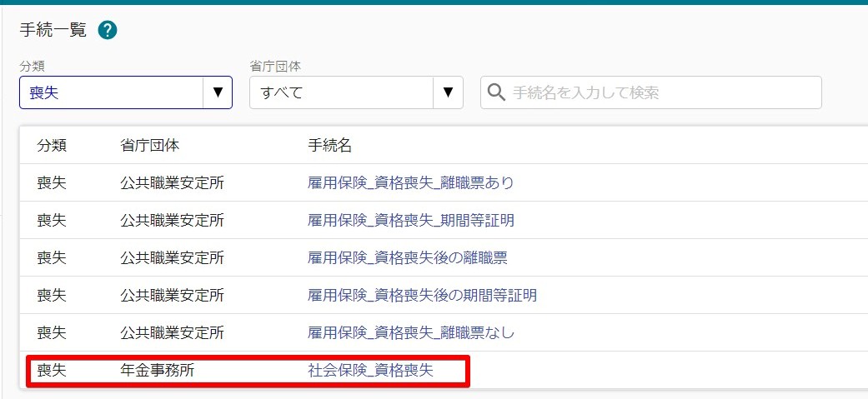This screenshot has height=399, width=868.
Task: Open the 省庁団体 dropdown showing すべて
Action: pos(356,92)
